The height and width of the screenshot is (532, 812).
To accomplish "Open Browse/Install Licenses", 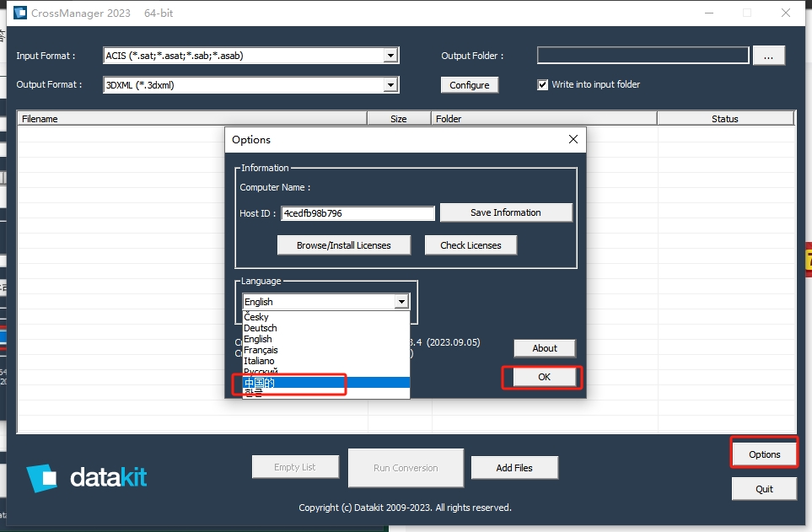I will 344,245.
